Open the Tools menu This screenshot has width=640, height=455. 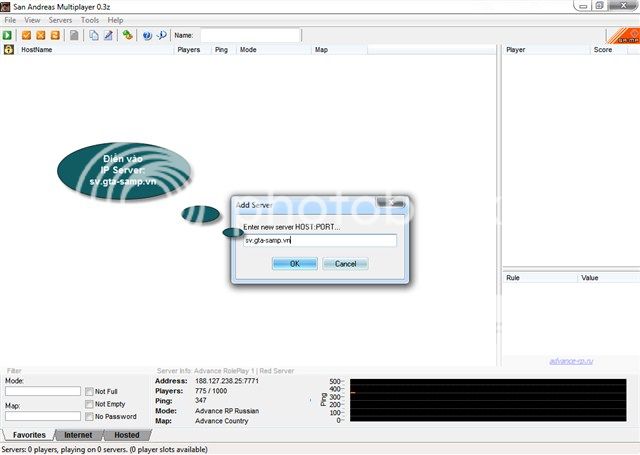90,20
